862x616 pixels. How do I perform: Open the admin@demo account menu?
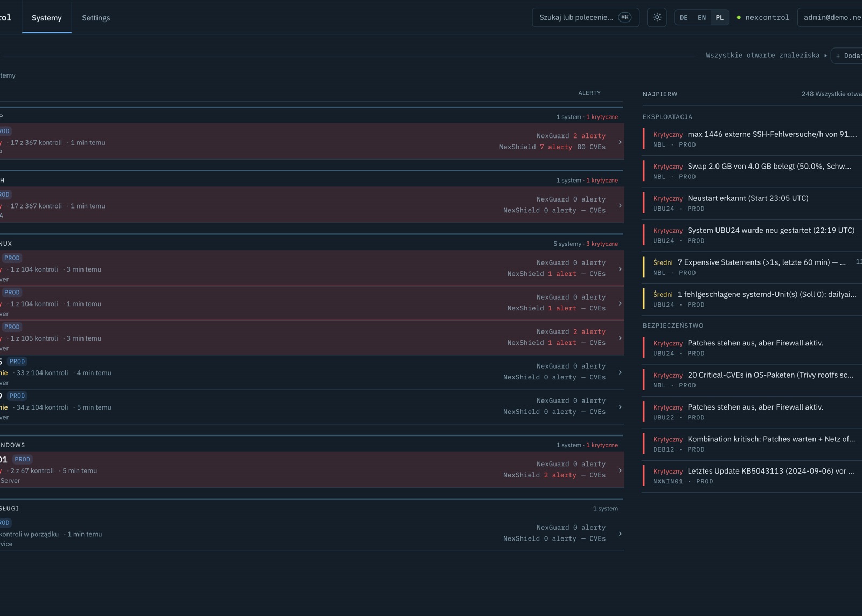click(x=830, y=17)
